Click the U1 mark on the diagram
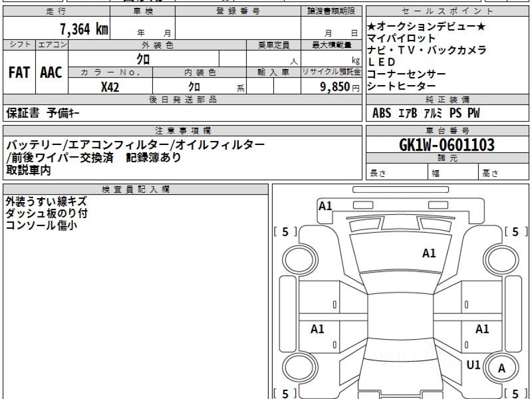This screenshot has height=399, width=532. pos(473,365)
